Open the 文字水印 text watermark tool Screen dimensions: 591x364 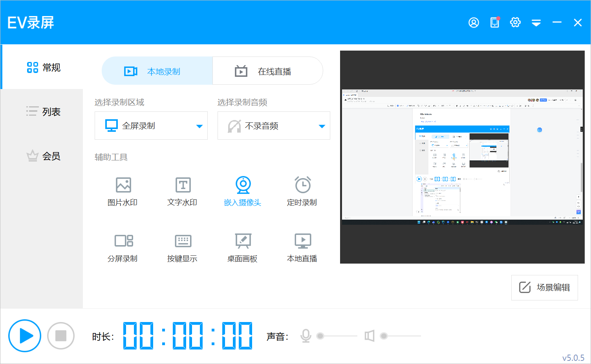point(183,191)
